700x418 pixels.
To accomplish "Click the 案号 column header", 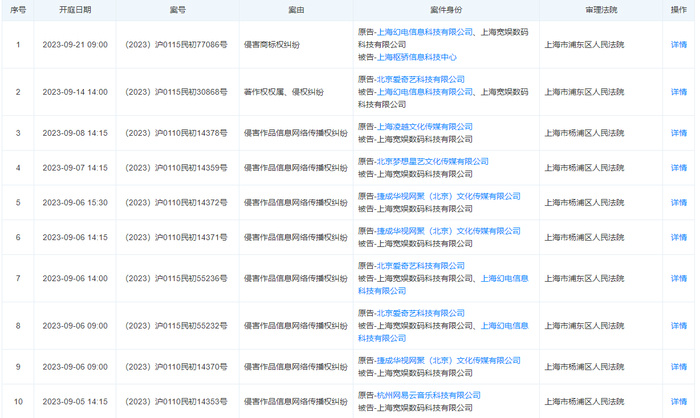I will tap(177, 10).
